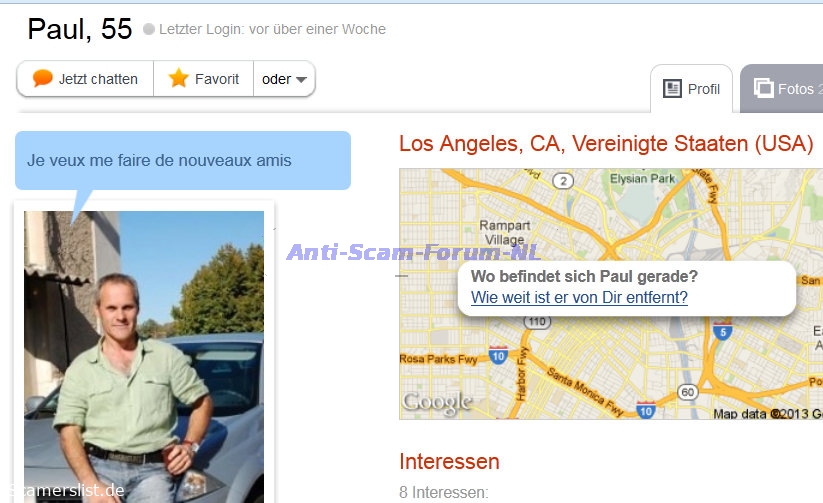Open the 'oder' more-options menu
823x503 pixels.
tap(284, 79)
